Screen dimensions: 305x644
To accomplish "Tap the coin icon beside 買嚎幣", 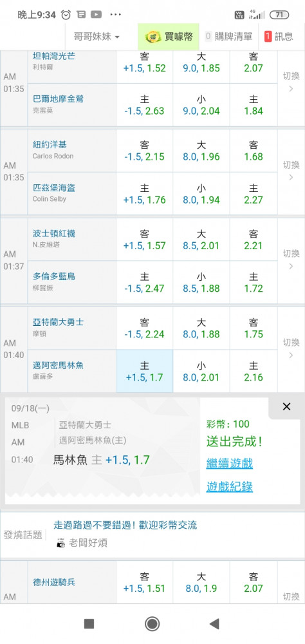I will (152, 37).
